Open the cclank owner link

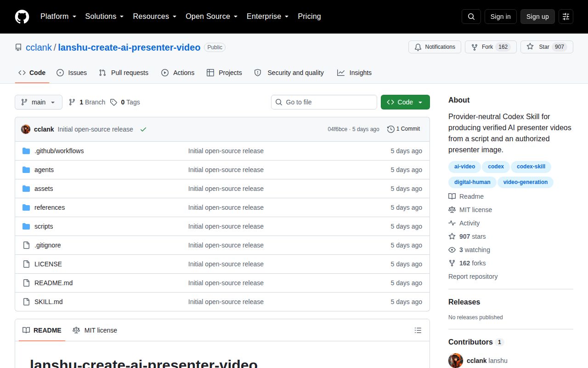click(x=39, y=47)
